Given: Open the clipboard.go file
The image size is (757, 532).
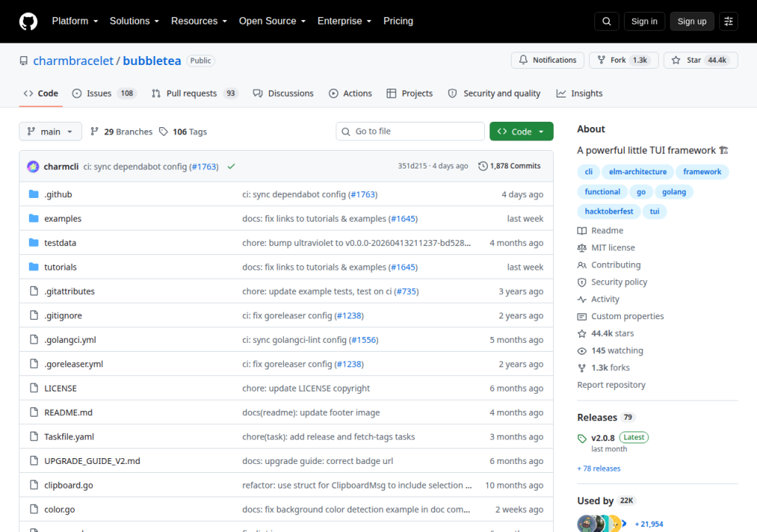Looking at the screenshot, I should pos(69,485).
